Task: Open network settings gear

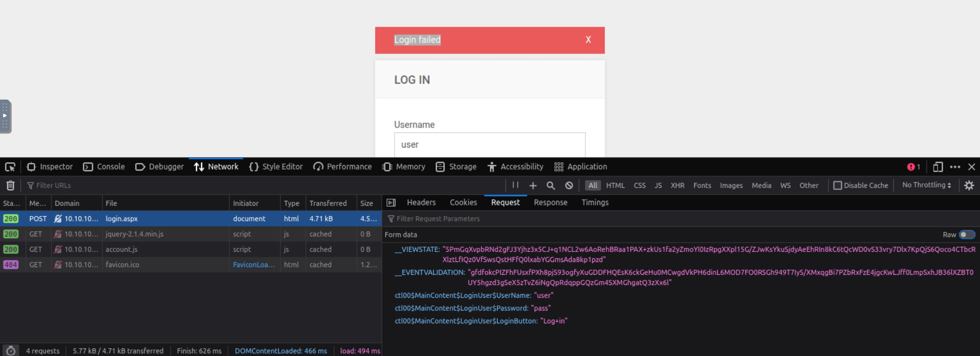Action: (x=969, y=185)
